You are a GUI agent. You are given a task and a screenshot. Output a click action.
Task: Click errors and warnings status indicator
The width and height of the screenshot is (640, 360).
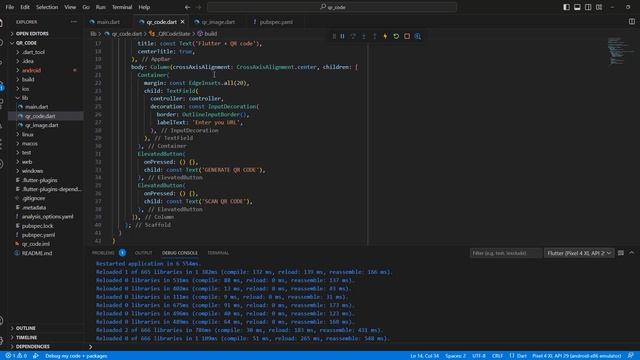pyautogui.click(x=16, y=356)
